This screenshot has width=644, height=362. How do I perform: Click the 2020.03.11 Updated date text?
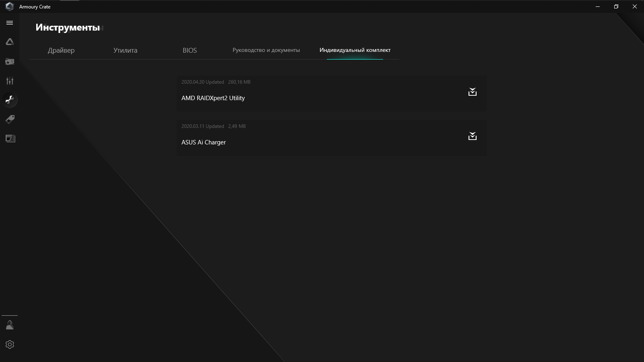[x=202, y=126]
